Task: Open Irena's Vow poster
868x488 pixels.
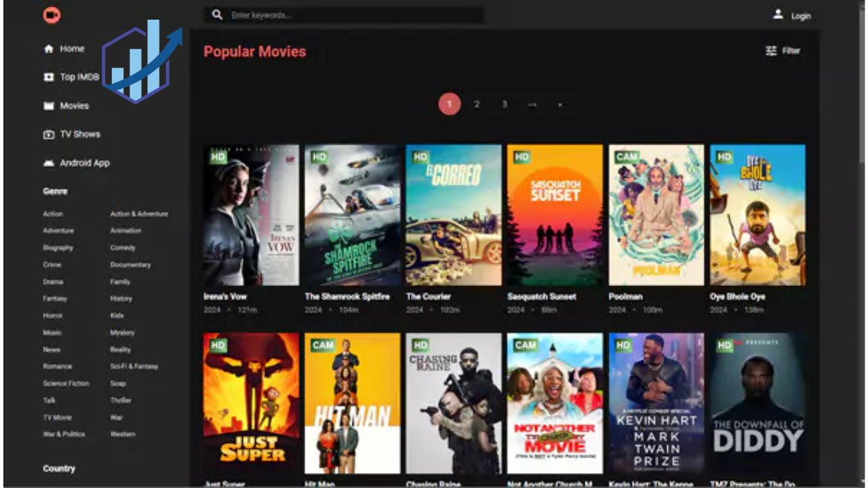Action: pyautogui.click(x=251, y=215)
